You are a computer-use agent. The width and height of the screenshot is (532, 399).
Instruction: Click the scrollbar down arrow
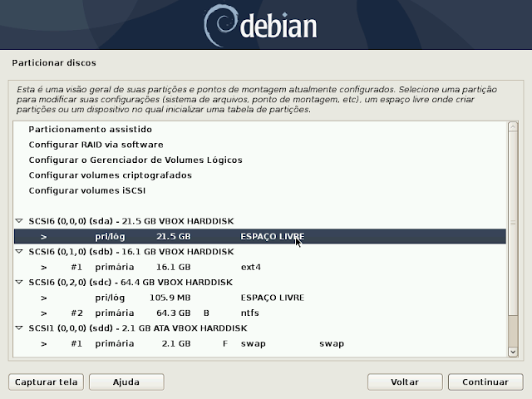point(513,352)
